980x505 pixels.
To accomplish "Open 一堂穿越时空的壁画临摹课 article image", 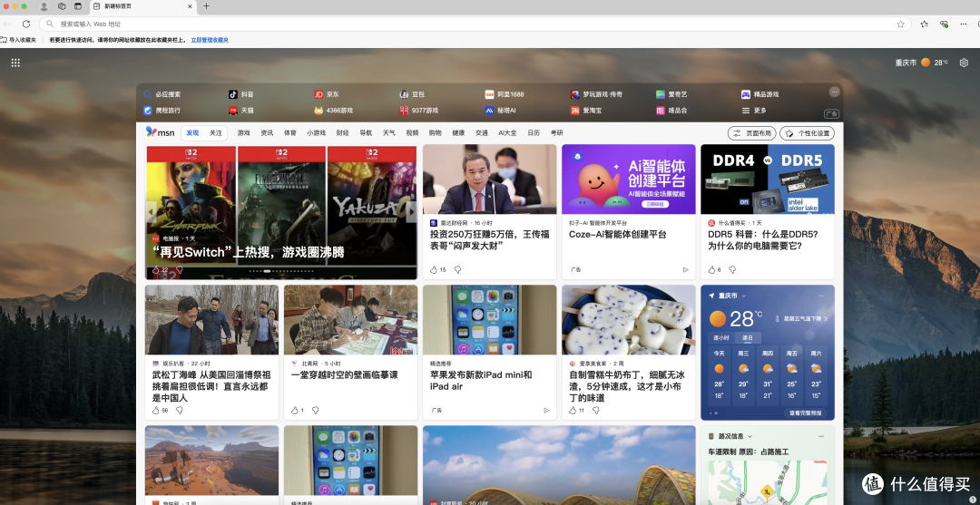I will click(x=350, y=320).
